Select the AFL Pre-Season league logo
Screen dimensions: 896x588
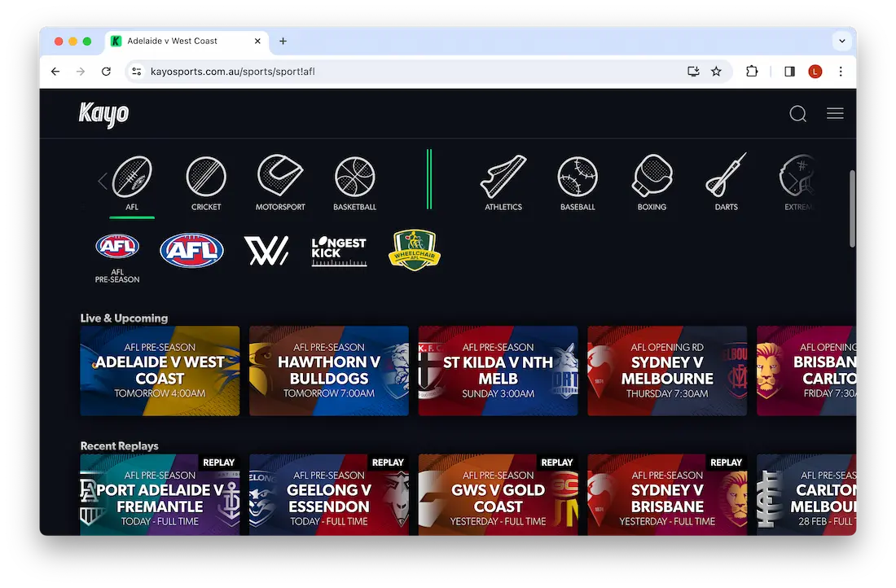(x=117, y=257)
